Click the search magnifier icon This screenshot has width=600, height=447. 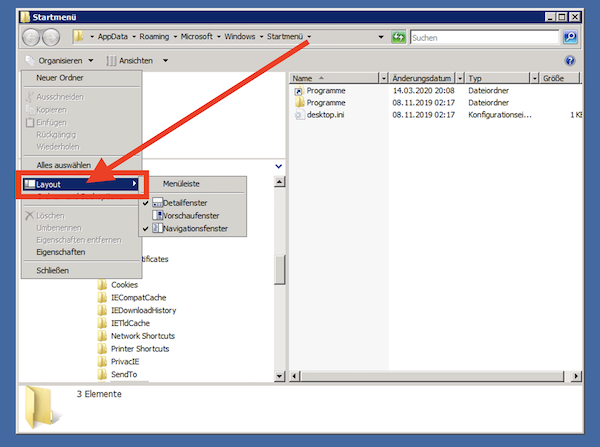click(570, 37)
